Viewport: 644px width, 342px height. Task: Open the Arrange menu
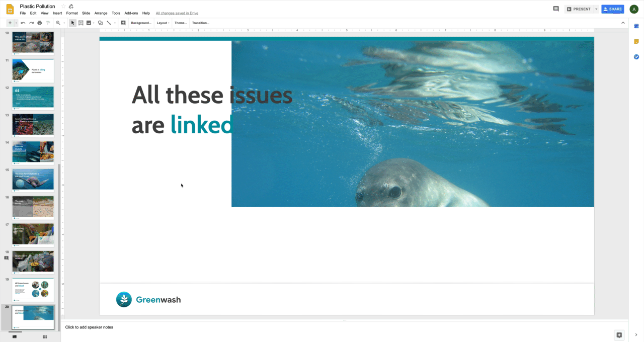(101, 13)
